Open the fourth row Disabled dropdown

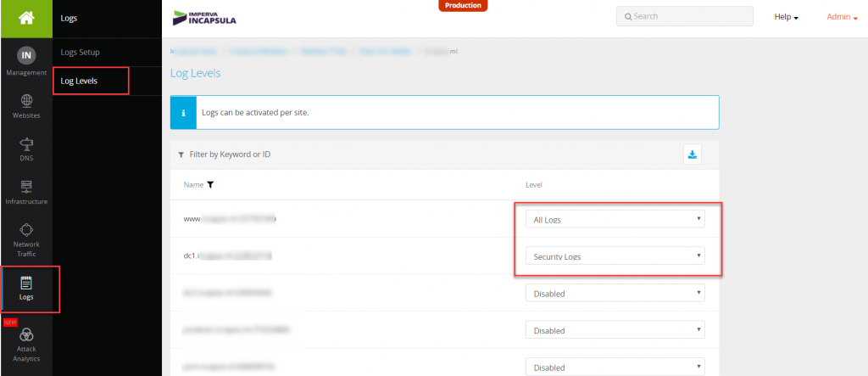point(615,330)
